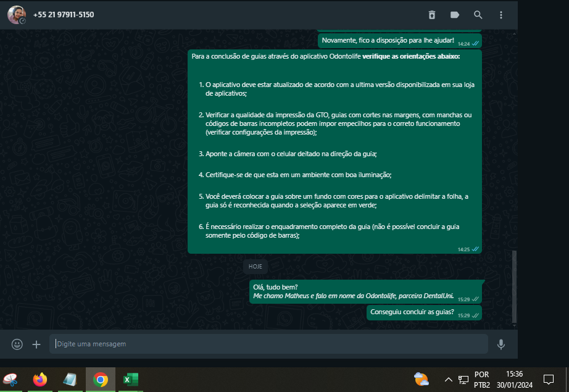Expand the hidden system tray icons
This screenshot has width=569, height=392.
coord(449,380)
